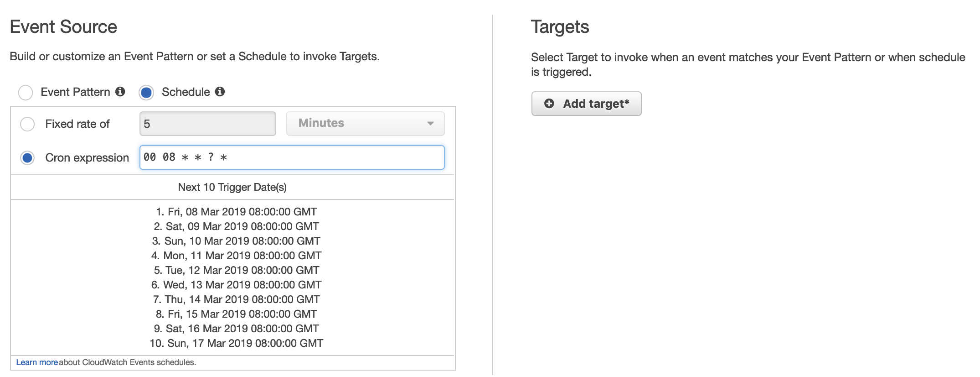The width and height of the screenshot is (980, 377).
Task: Choose the Fixed rate of radio option
Action: coord(27,124)
